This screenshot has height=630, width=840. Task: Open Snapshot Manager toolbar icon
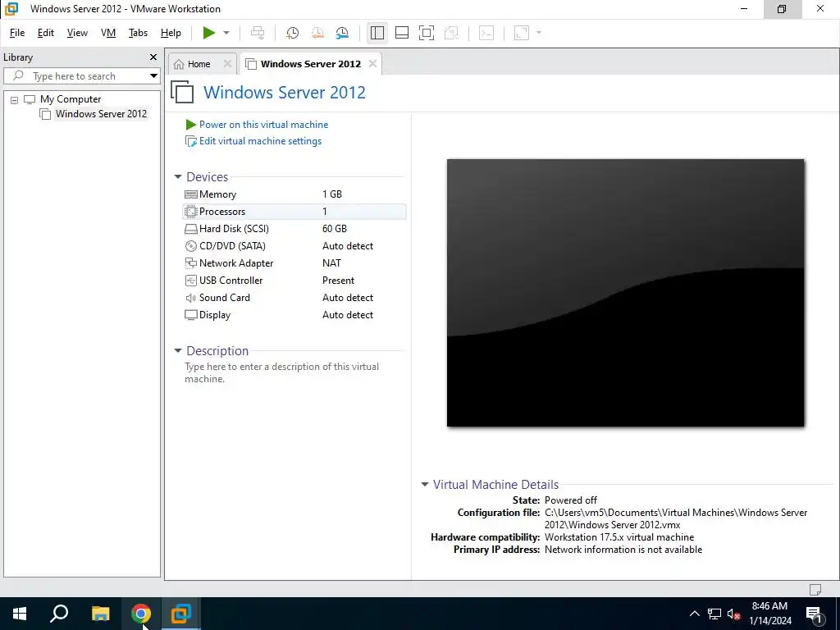[342, 33]
